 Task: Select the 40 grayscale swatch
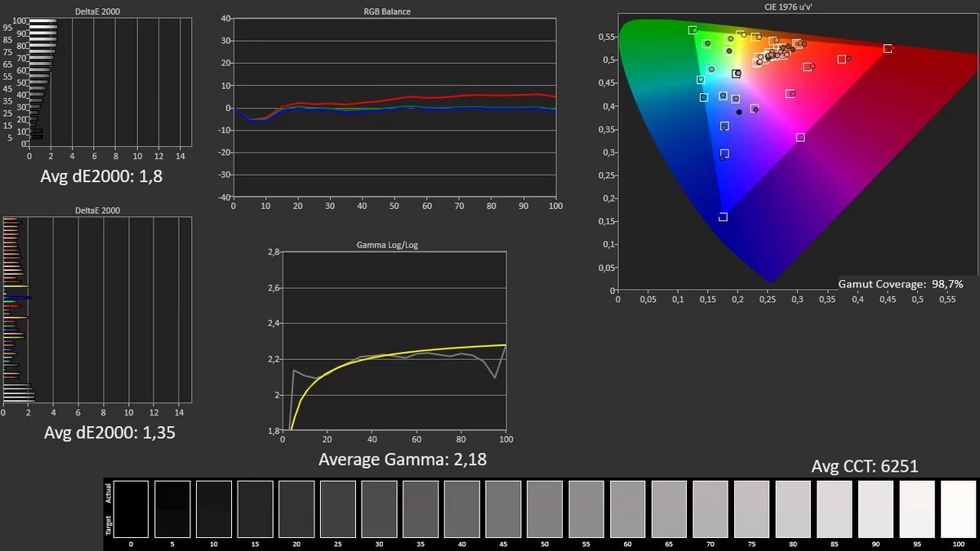tap(462, 509)
